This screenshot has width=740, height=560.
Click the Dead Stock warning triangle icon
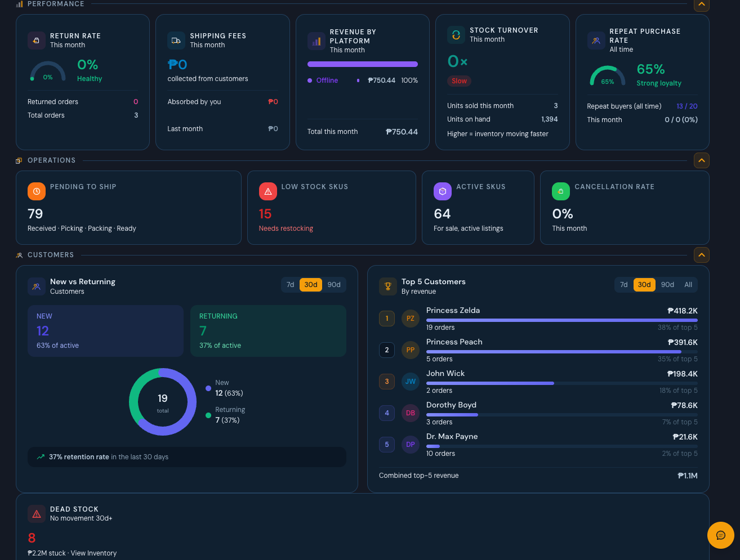pos(37,514)
